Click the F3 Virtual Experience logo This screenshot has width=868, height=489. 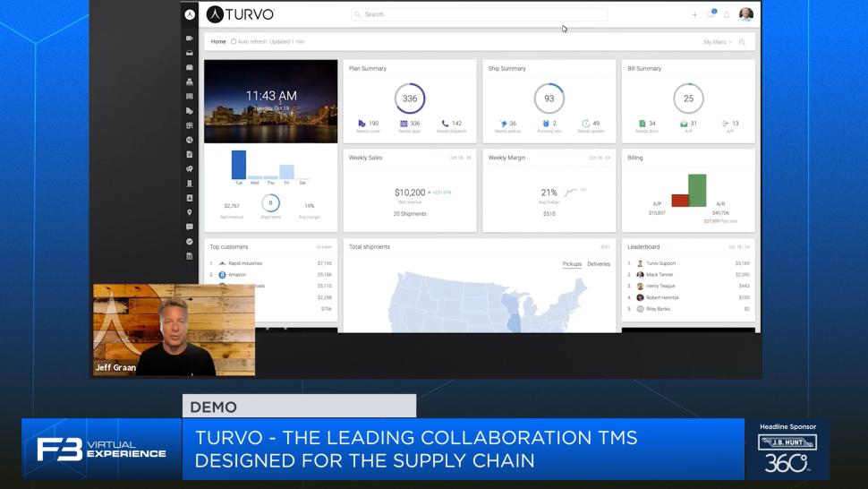coord(101,449)
